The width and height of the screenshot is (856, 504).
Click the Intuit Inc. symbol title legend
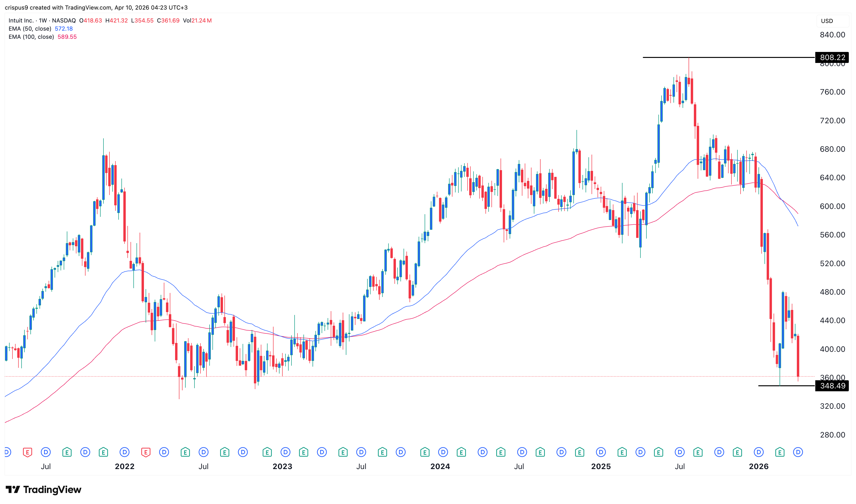click(x=21, y=20)
